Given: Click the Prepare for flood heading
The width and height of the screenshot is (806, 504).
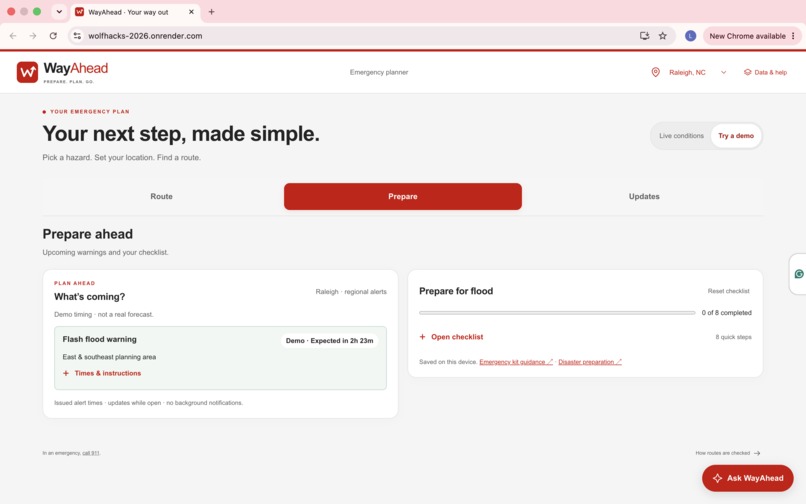Looking at the screenshot, I should point(456,291).
